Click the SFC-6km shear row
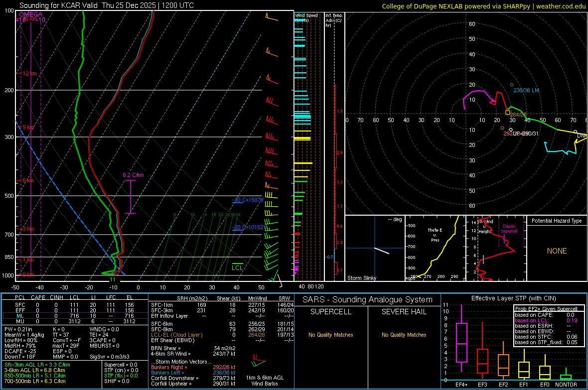Screen dimensions: 588x390 click(222, 324)
